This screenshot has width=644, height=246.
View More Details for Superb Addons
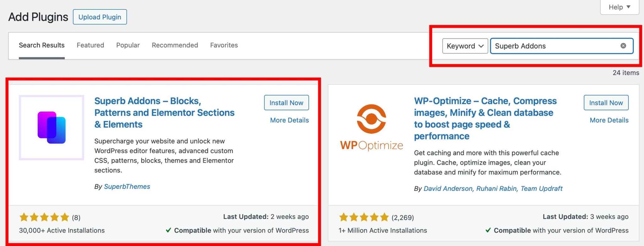point(289,120)
